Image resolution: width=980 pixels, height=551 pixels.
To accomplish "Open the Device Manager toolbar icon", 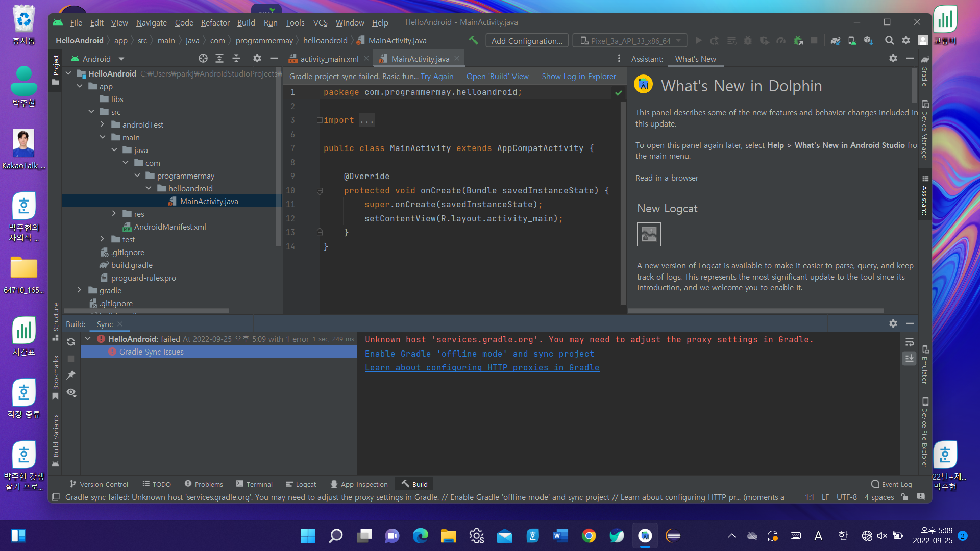I will [852, 41].
